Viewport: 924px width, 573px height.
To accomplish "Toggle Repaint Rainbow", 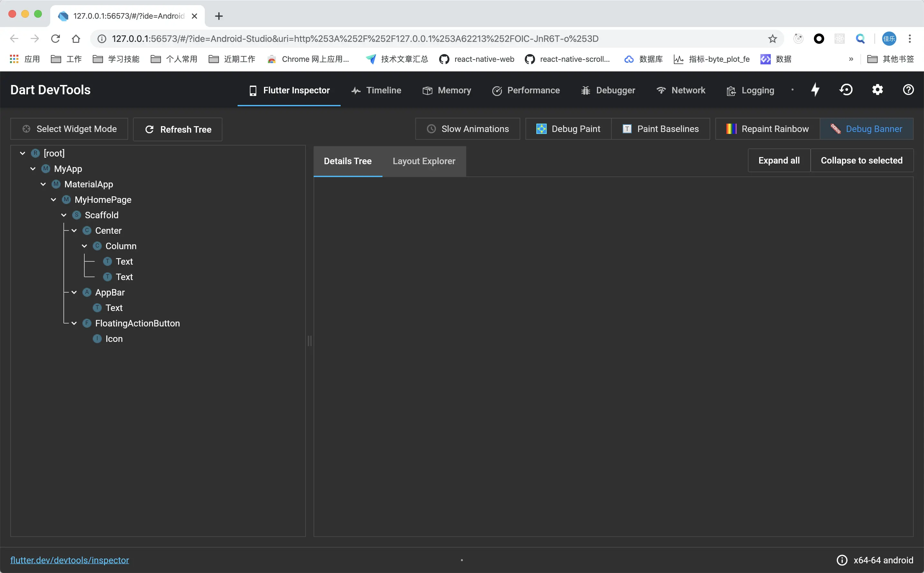I will point(768,129).
